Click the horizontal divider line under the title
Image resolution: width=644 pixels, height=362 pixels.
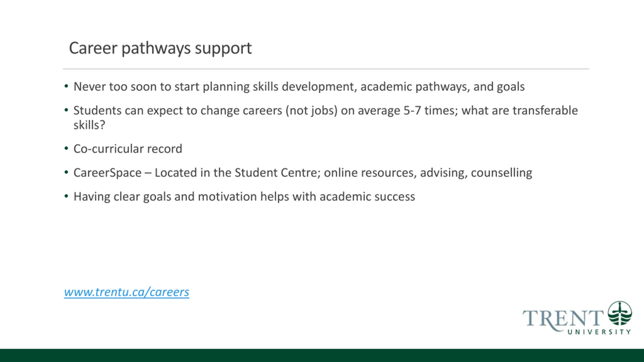(x=326, y=69)
